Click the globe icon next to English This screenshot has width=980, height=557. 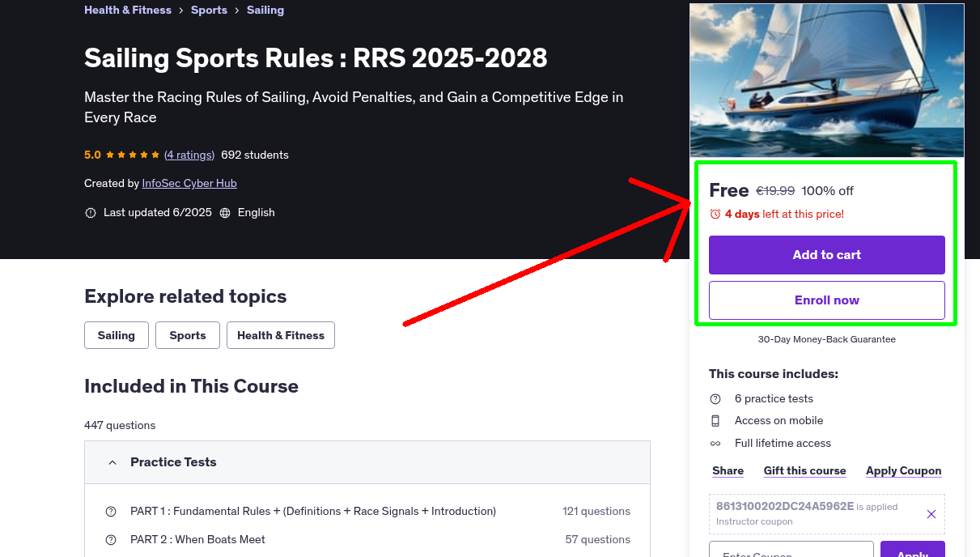click(x=227, y=212)
